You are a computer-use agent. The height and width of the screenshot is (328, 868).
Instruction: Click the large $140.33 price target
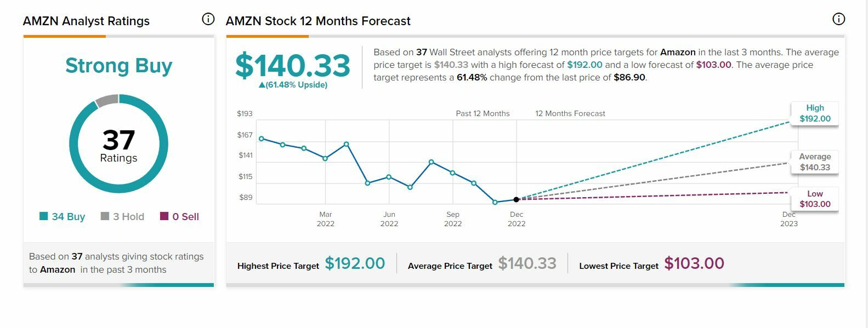point(293,66)
